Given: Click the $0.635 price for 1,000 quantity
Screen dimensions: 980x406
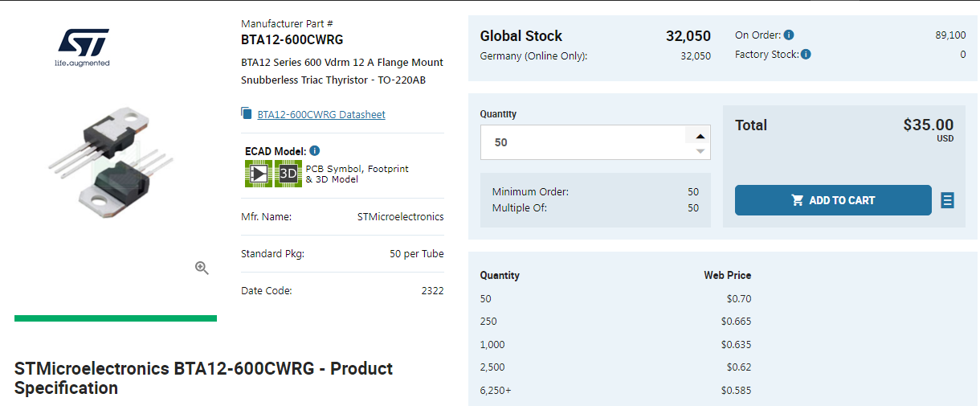Looking at the screenshot, I should click(737, 345).
